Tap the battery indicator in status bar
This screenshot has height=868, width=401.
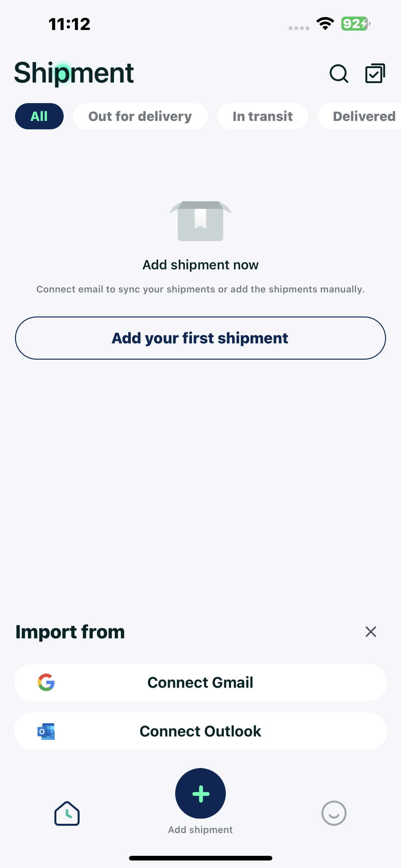[355, 23]
